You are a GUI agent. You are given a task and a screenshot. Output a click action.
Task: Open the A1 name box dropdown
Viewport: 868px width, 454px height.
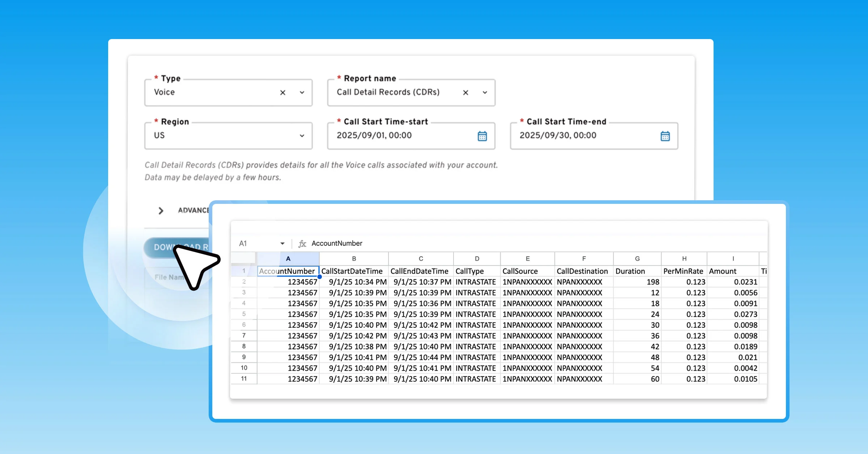282,244
